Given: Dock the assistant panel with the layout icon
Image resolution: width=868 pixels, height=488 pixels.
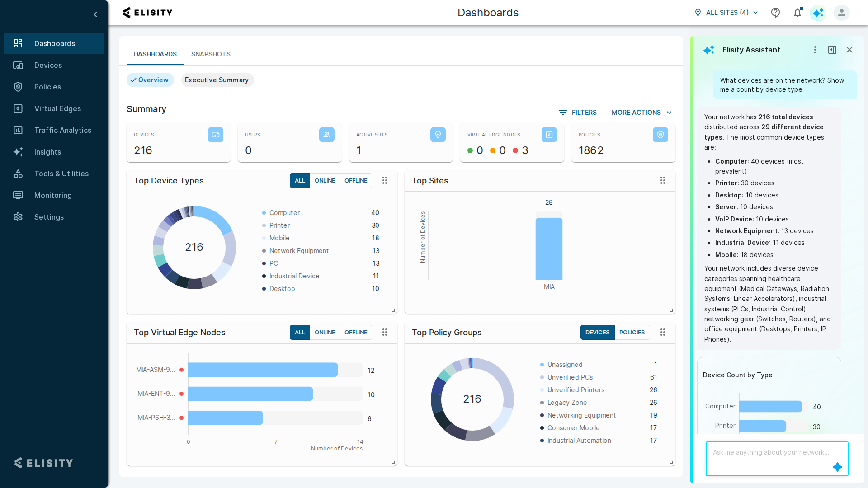Looking at the screenshot, I should pyautogui.click(x=832, y=50).
